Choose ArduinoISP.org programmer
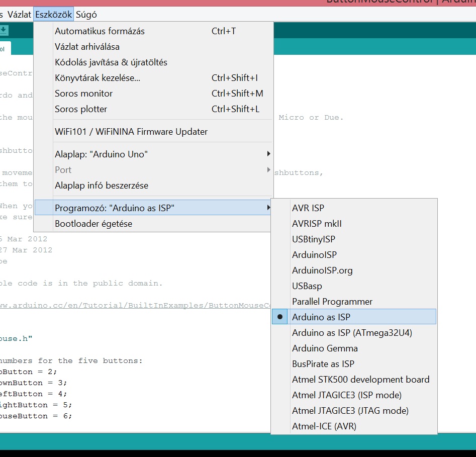 354,270
